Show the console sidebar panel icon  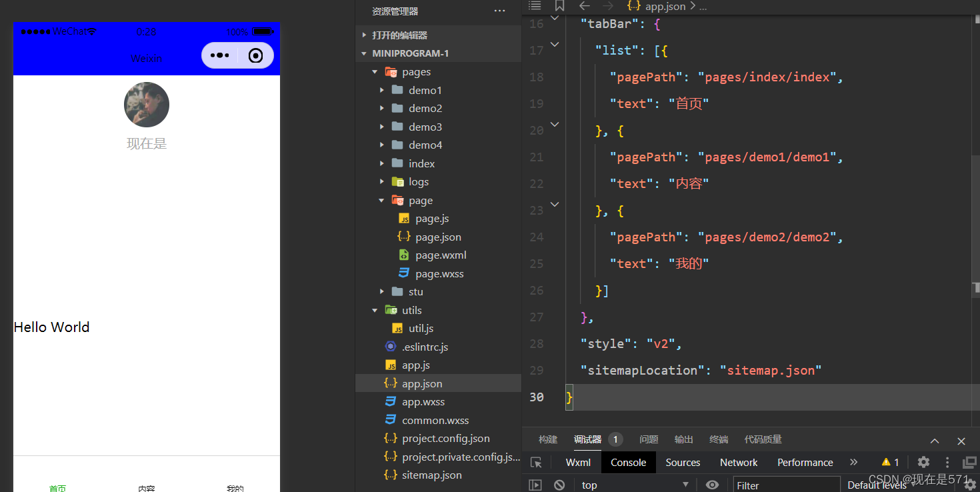pyautogui.click(x=535, y=485)
